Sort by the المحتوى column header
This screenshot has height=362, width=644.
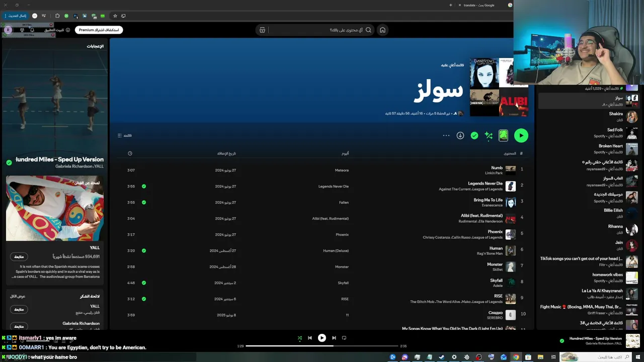(x=510, y=153)
